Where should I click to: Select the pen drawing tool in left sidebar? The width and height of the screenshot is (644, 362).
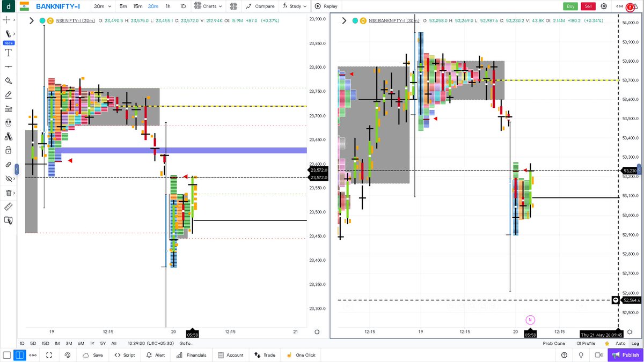pyautogui.click(x=8, y=33)
